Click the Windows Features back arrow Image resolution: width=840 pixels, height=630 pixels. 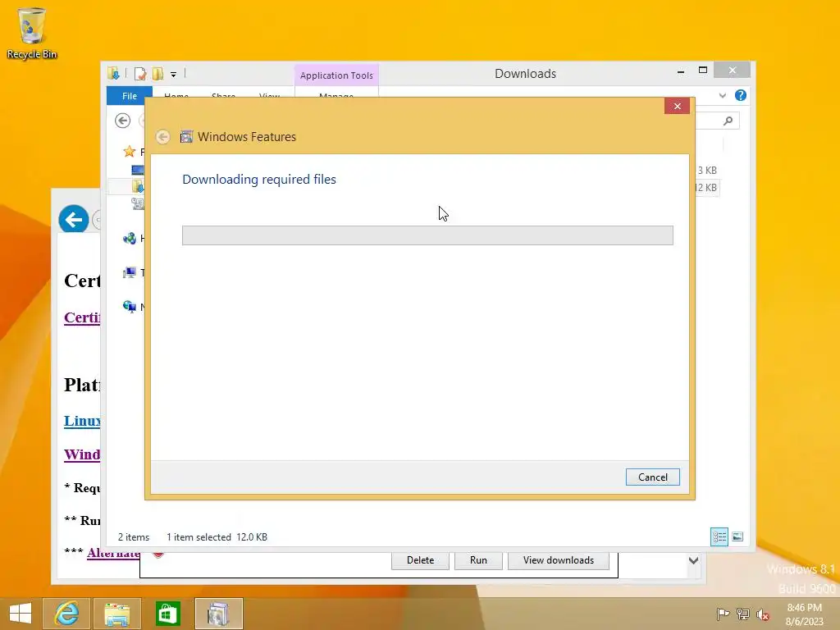click(163, 137)
